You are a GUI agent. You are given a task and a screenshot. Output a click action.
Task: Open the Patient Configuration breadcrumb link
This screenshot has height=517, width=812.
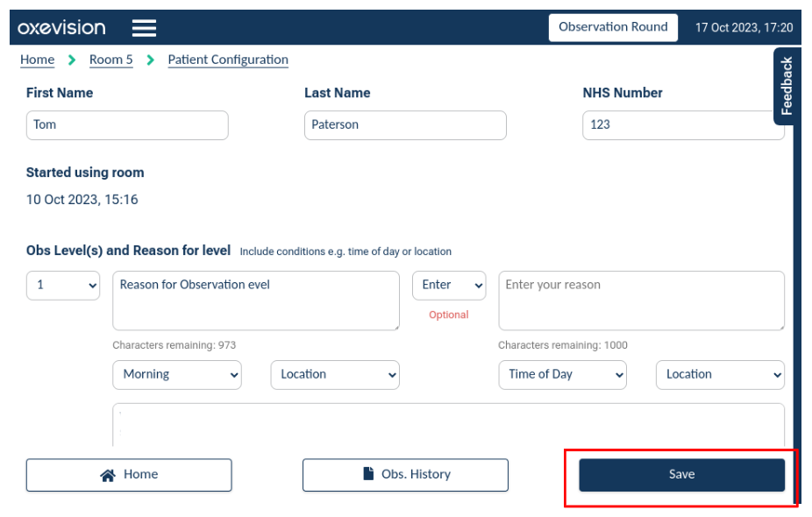point(227,60)
